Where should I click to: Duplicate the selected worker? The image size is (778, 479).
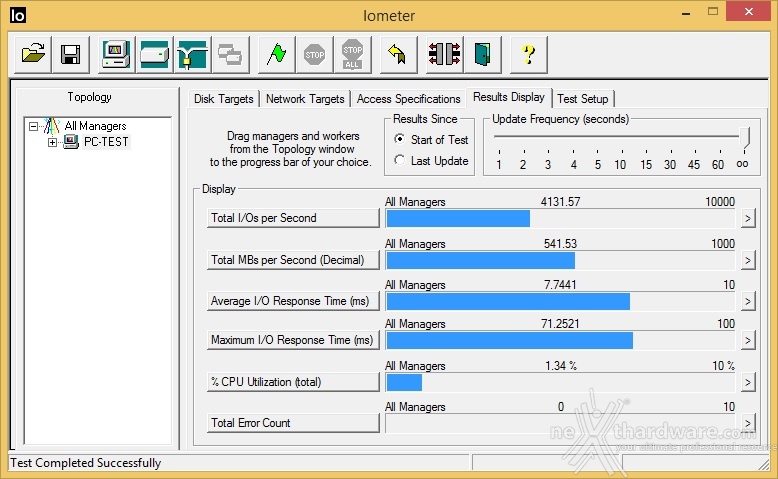point(230,55)
